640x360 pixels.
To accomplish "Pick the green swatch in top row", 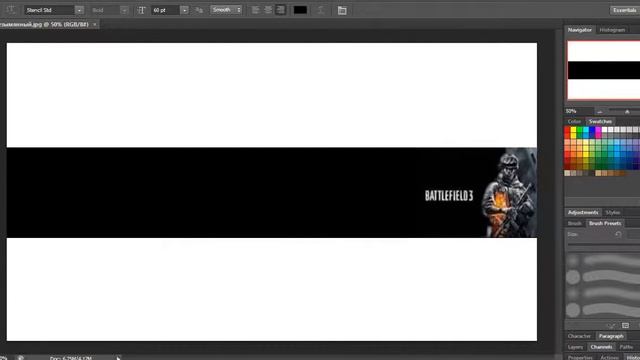I will [x=579, y=130].
